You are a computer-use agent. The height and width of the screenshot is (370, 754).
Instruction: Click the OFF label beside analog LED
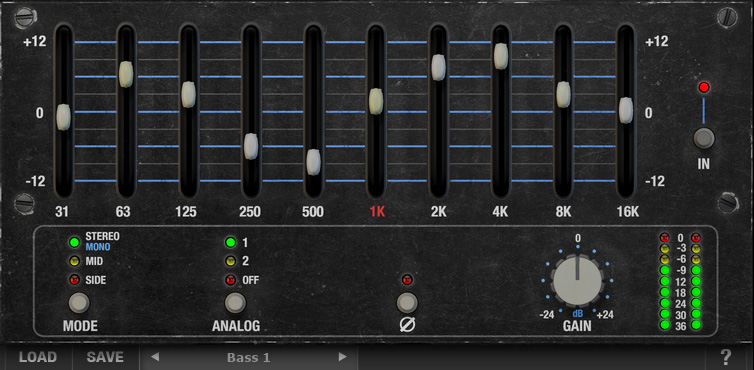(x=251, y=280)
